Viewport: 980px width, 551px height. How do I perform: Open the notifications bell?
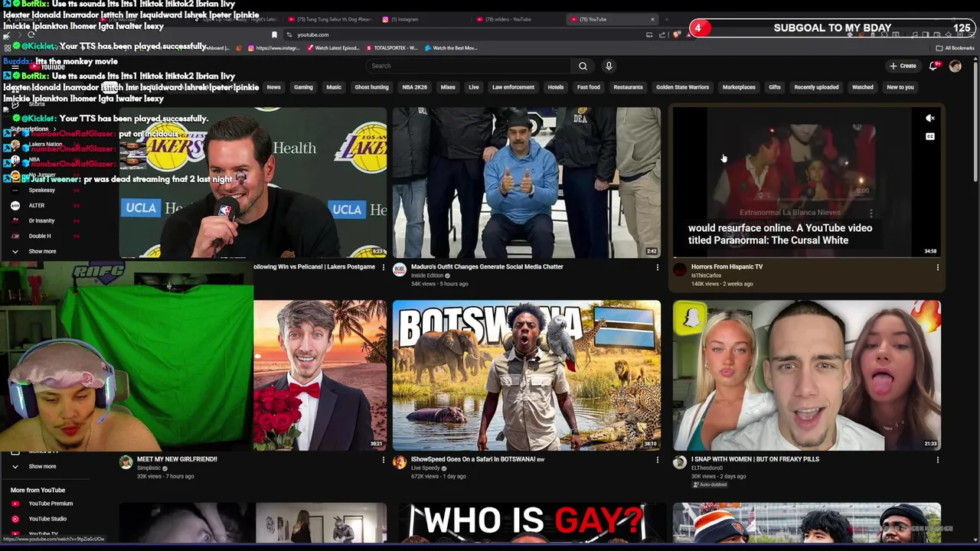coord(933,66)
